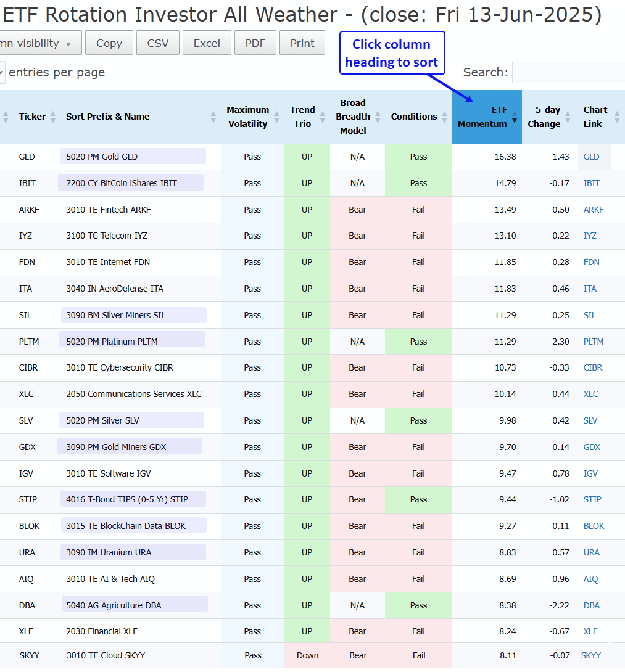Export table with PDF button
This screenshot has height=672, width=625.
[x=255, y=43]
